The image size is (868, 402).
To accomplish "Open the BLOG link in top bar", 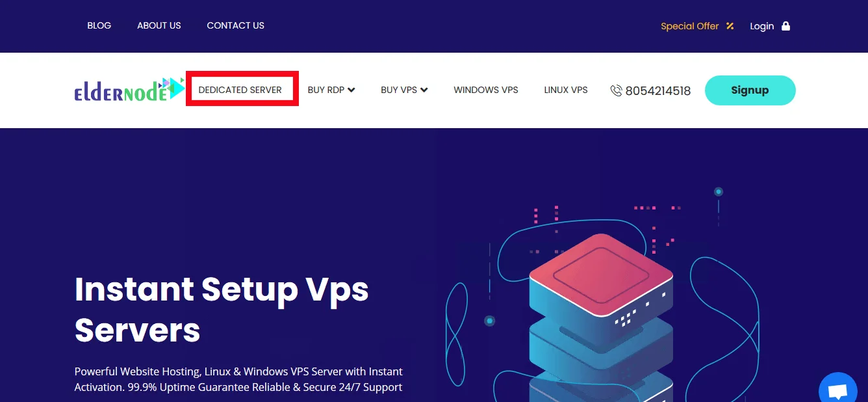I will tap(99, 26).
